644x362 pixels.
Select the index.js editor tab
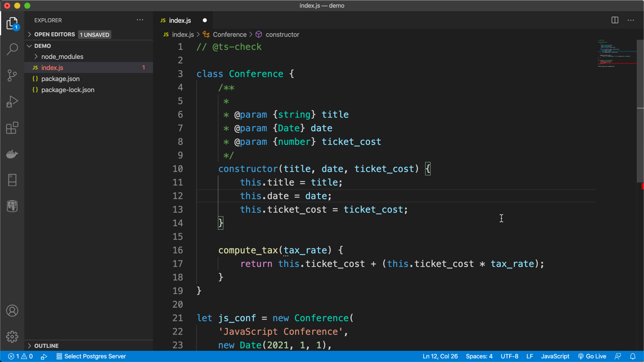pos(184,21)
